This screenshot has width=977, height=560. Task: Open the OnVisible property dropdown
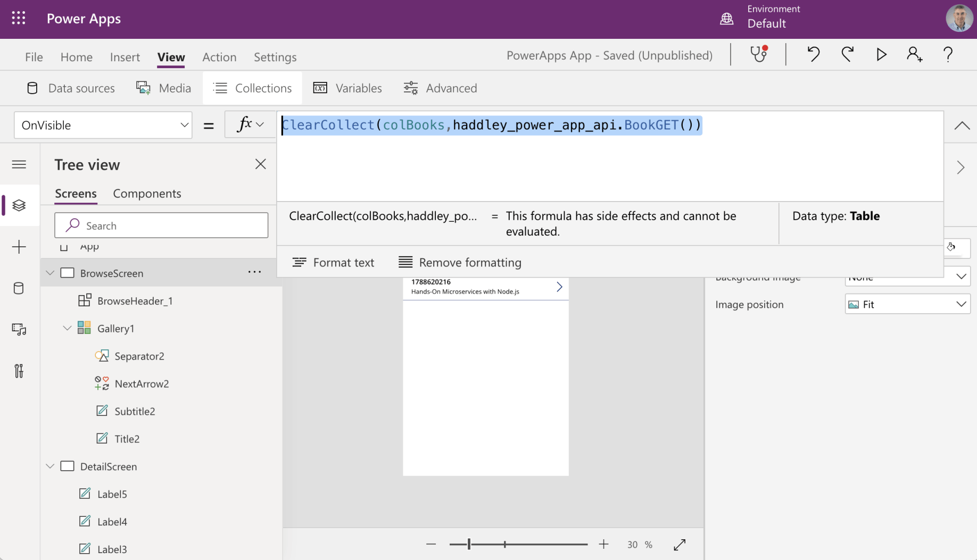[103, 125]
